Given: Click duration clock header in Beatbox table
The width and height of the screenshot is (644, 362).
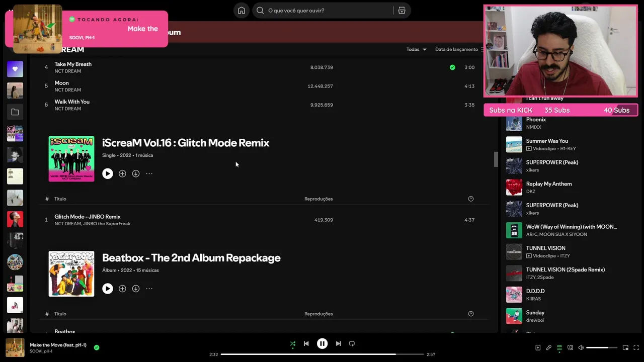Looking at the screenshot, I should point(471,314).
